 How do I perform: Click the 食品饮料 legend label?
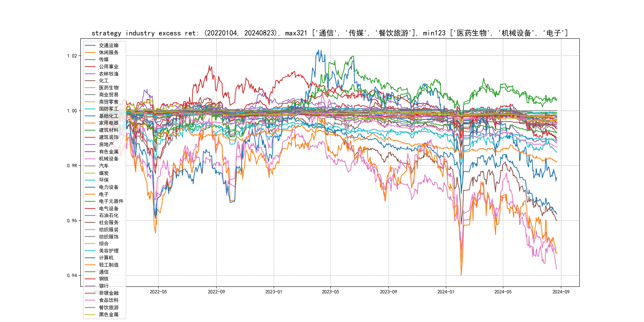point(109,300)
